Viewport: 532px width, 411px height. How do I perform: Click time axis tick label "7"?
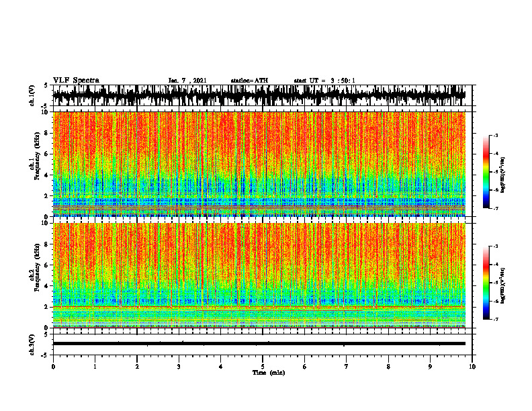[347, 367]
